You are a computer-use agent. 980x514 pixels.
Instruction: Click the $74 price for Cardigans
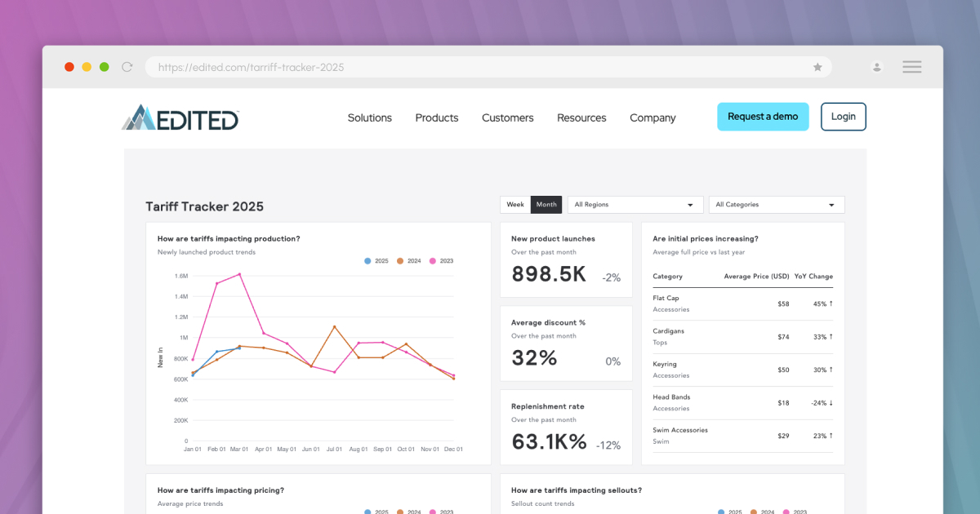[784, 337]
